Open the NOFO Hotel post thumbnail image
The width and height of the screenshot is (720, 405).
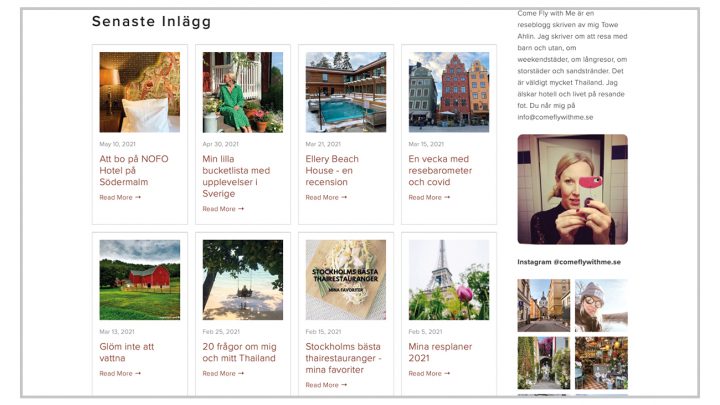[140, 92]
